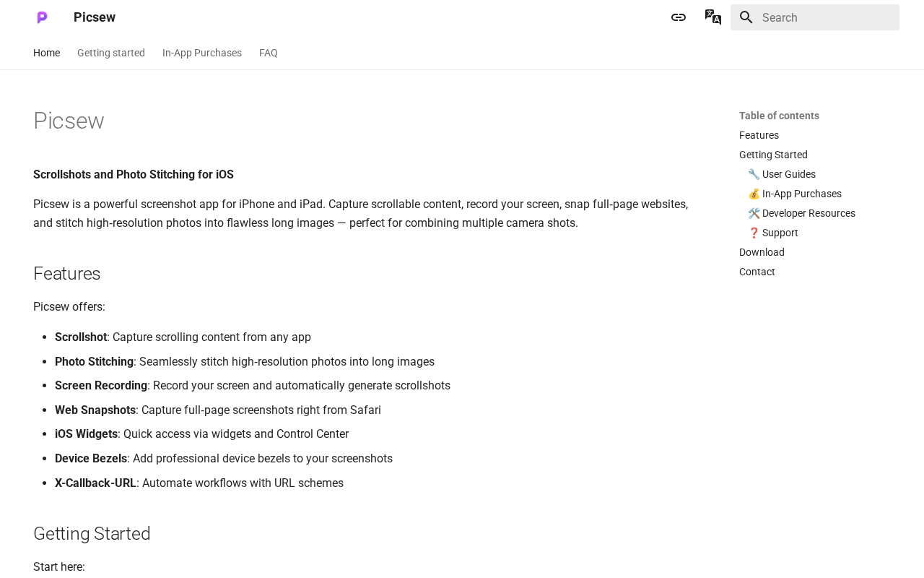
Task: Go to the FAQ tab
Action: tap(269, 53)
